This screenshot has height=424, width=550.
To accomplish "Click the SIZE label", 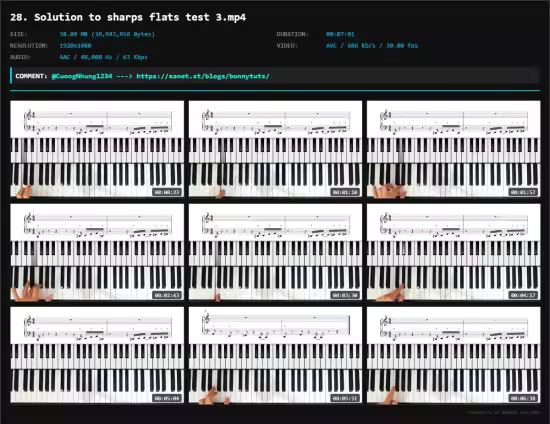I will click(19, 34).
